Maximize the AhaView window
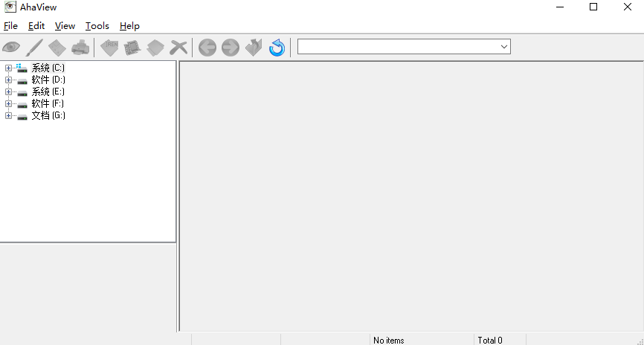This screenshot has height=345, width=644. click(593, 7)
